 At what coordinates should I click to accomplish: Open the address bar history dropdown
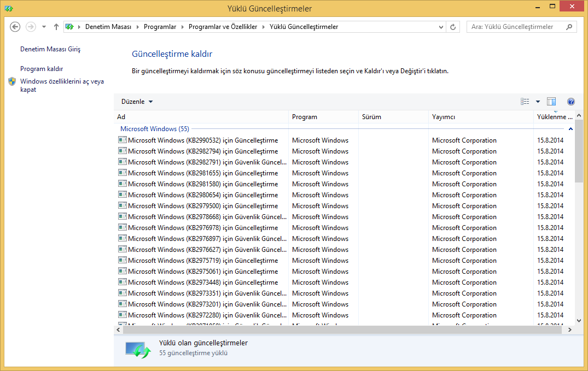pos(441,27)
